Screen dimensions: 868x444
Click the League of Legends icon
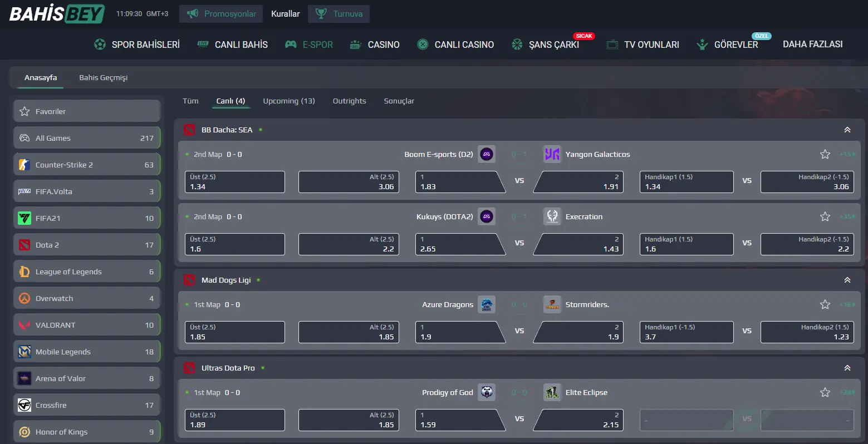point(24,272)
